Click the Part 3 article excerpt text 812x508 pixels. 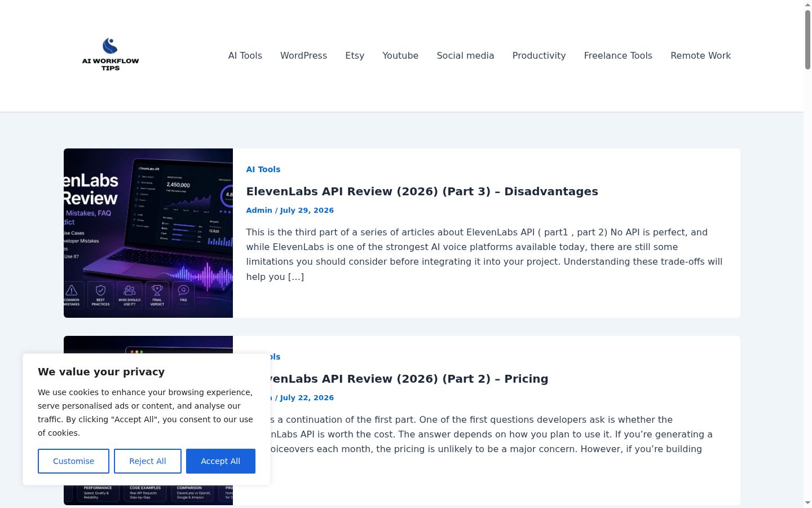tap(484, 255)
